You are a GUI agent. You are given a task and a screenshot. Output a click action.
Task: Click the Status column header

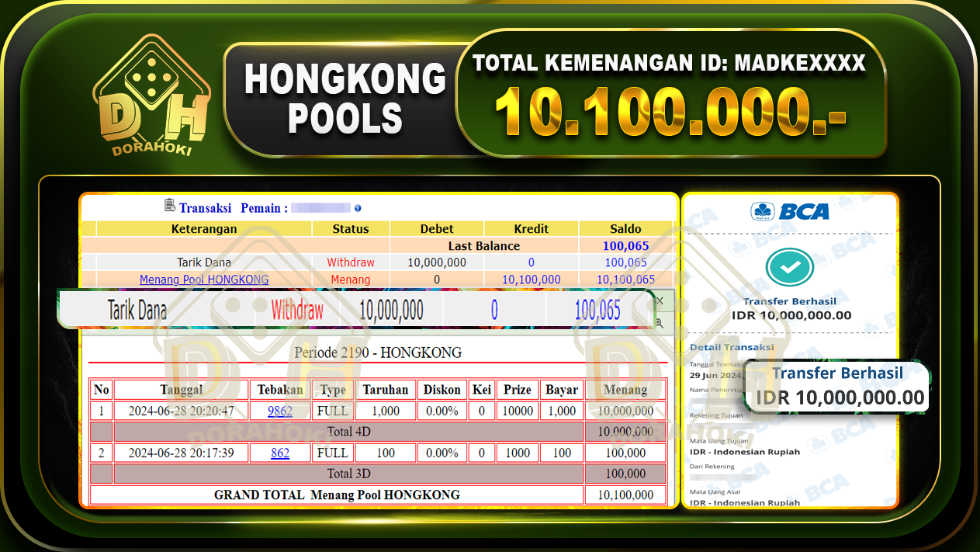click(x=350, y=228)
